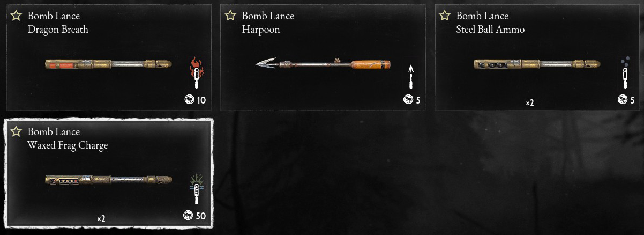Image resolution: width=644 pixels, height=235 pixels.
Task: Click the Steel Ball Ammo price coin
Action: pyautogui.click(x=623, y=99)
